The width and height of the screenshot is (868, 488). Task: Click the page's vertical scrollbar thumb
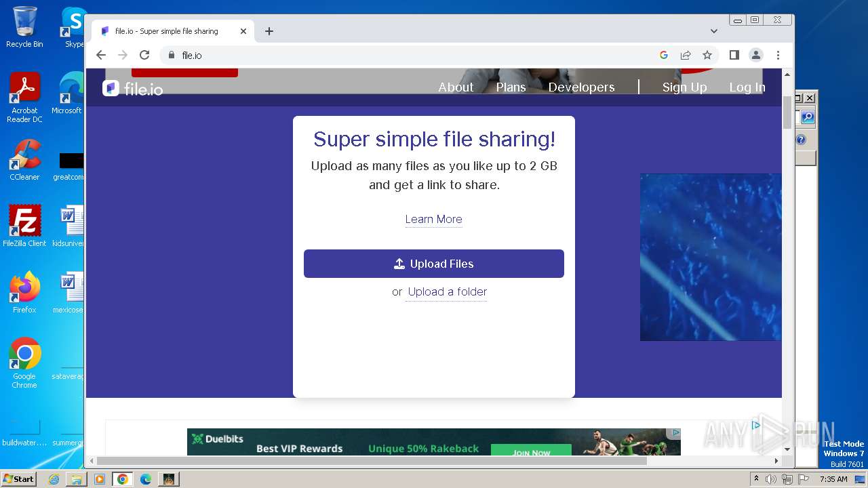(787, 112)
